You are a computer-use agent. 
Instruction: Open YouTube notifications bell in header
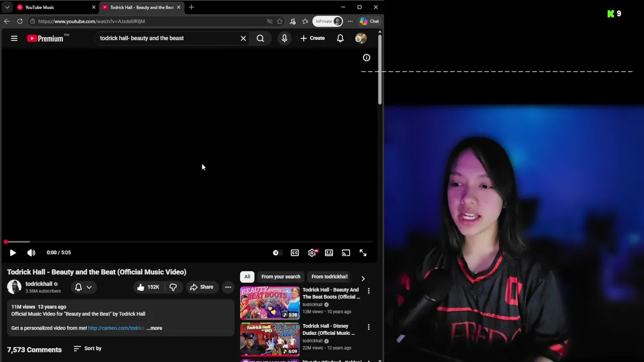340,38
